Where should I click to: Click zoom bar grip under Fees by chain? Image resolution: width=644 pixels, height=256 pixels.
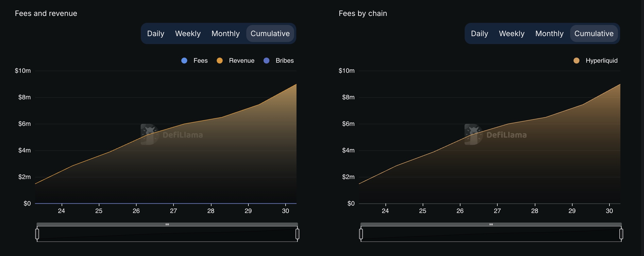pos(491,224)
